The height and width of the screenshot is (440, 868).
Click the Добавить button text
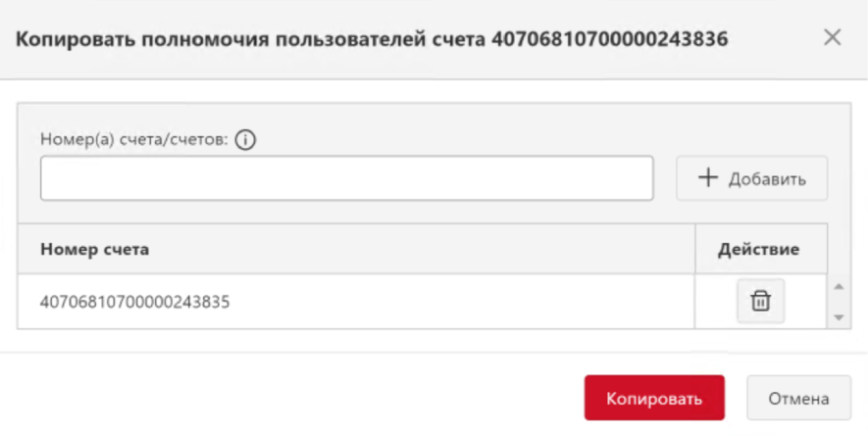(x=766, y=179)
